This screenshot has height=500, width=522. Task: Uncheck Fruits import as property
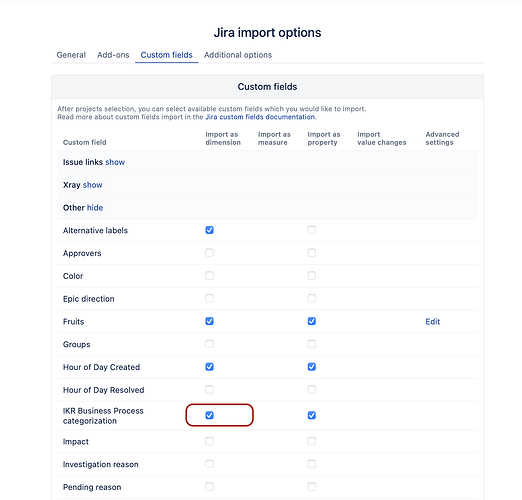[x=312, y=321]
